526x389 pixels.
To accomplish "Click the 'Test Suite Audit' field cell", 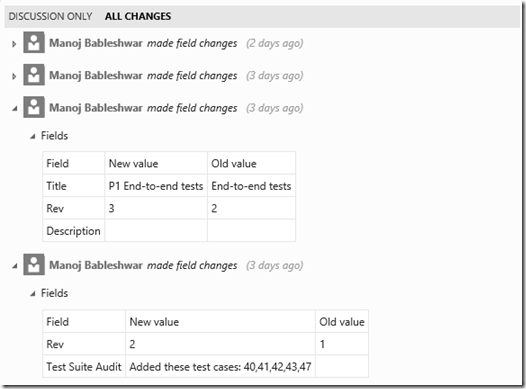I will (x=84, y=367).
